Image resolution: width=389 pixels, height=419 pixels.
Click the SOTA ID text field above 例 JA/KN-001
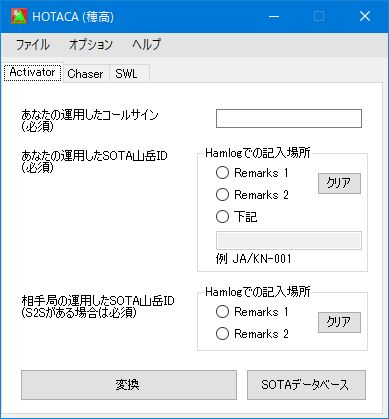[289, 240]
